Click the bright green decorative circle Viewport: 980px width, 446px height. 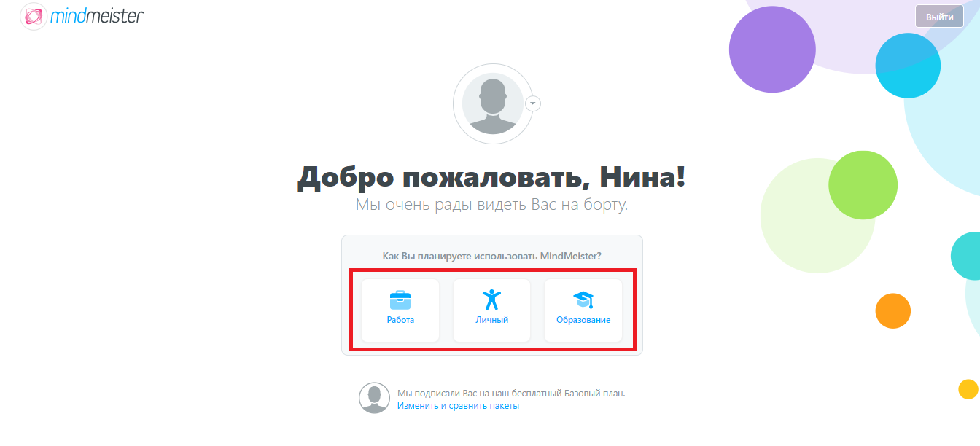(x=863, y=185)
